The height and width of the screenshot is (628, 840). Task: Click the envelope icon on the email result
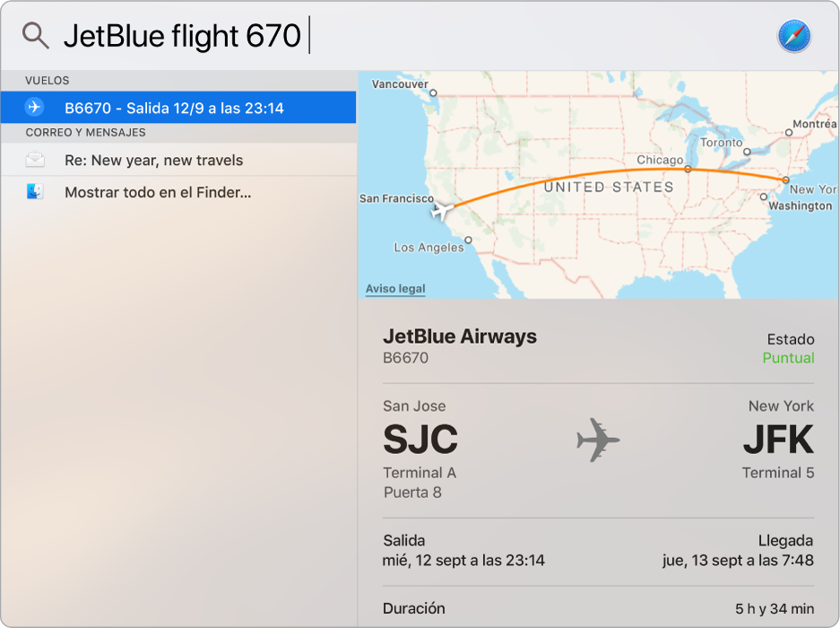34,159
